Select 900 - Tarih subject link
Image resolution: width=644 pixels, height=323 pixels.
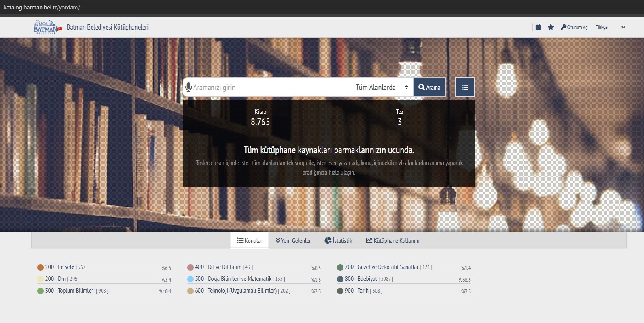click(x=356, y=291)
